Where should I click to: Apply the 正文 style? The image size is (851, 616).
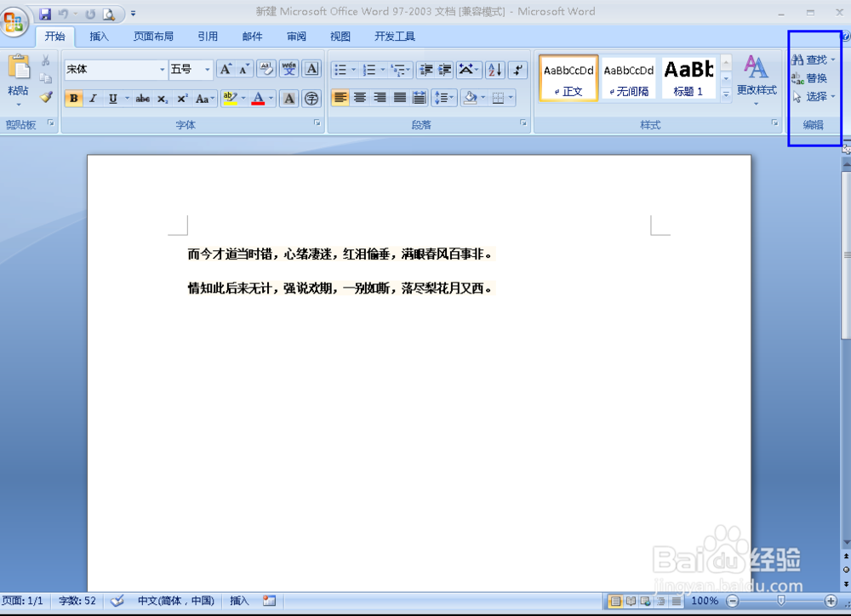coord(568,78)
